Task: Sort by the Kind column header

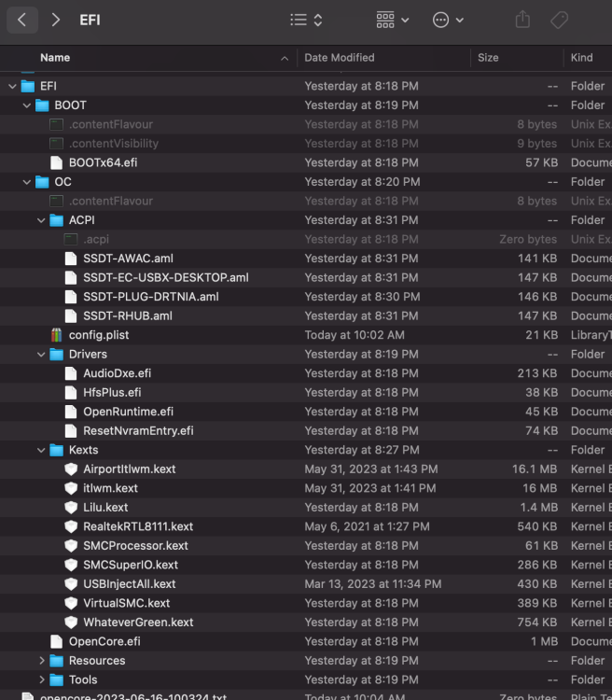Action: [x=581, y=58]
